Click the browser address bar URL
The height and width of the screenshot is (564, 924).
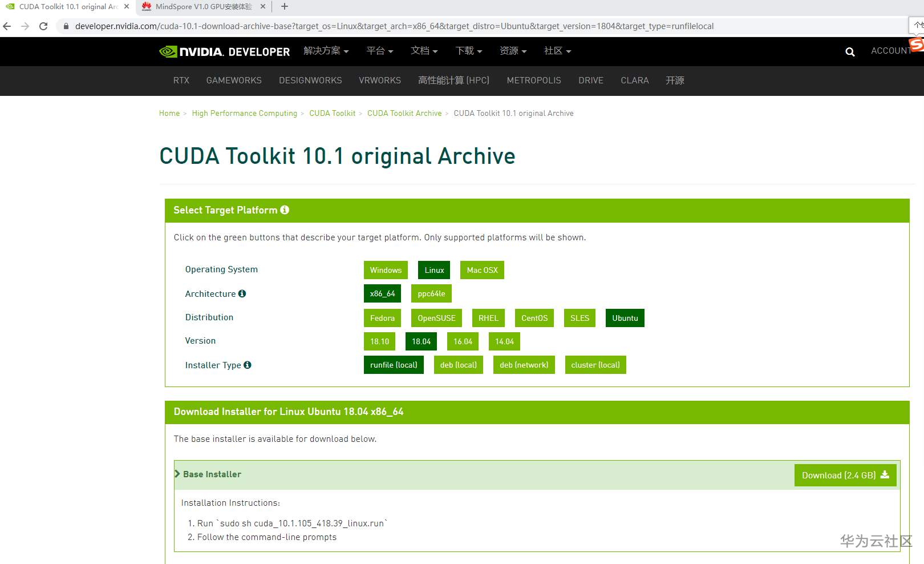pyautogui.click(x=394, y=26)
